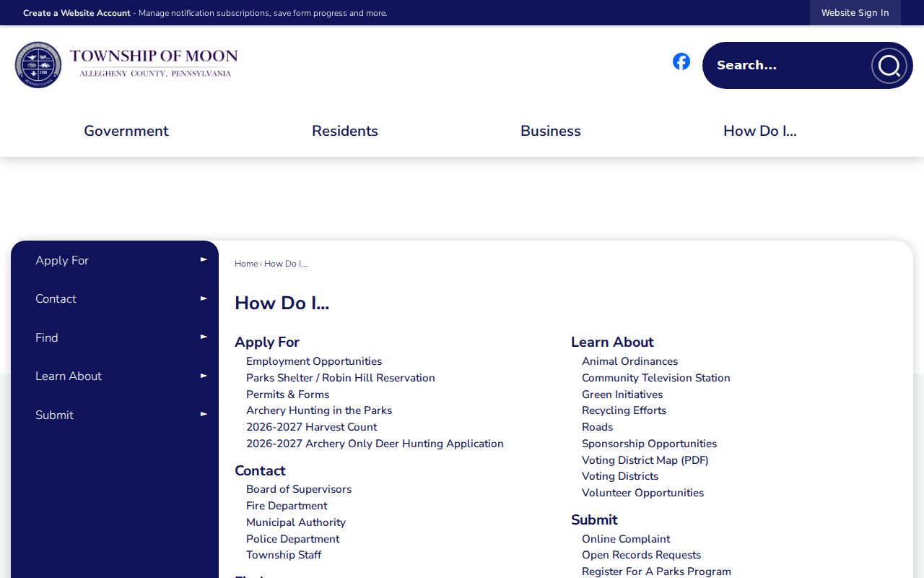This screenshot has width=924, height=578.
Task: Focus the Search input field
Action: tap(788, 65)
